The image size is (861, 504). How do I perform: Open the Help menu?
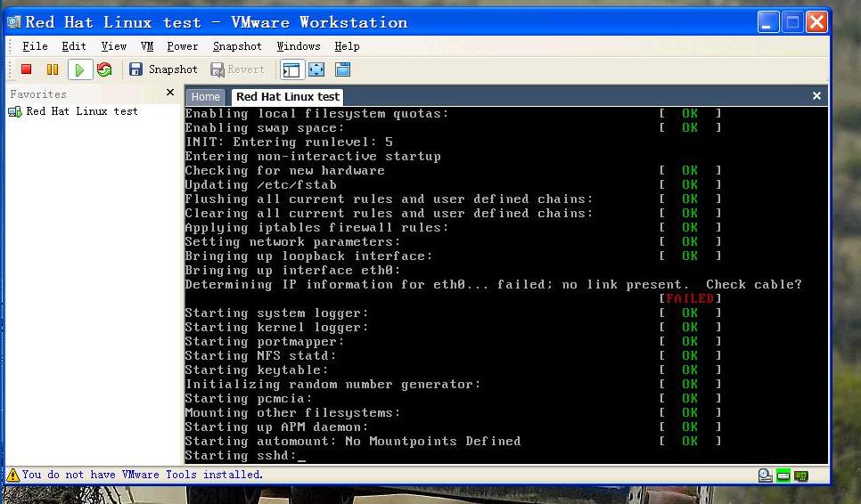[347, 46]
